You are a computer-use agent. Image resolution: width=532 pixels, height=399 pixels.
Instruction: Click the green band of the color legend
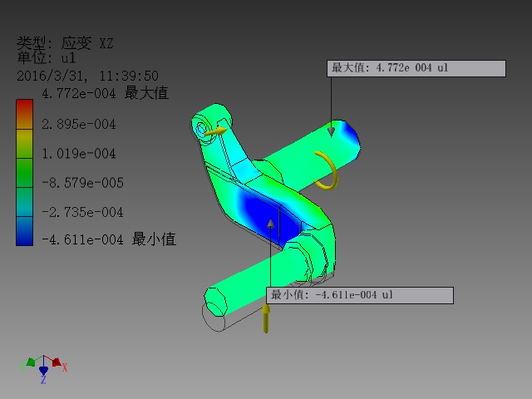pos(24,173)
